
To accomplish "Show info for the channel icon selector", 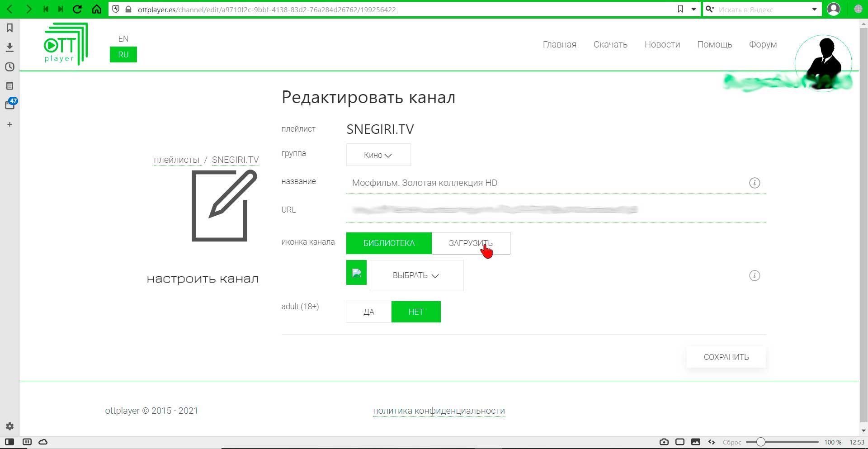I will point(755,275).
